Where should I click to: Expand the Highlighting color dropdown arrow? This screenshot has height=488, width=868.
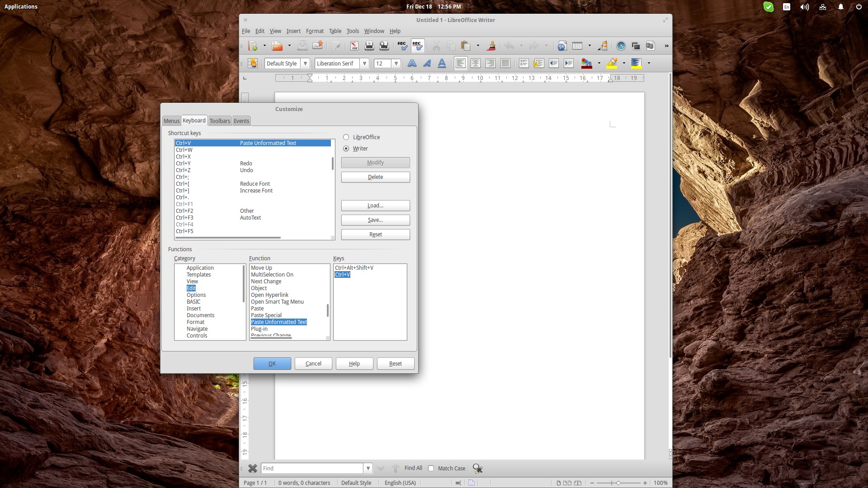pos(624,63)
